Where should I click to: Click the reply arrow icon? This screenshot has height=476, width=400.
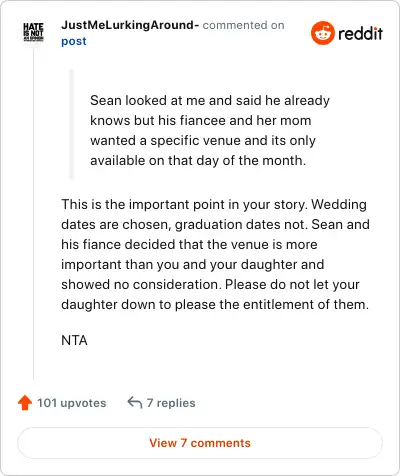(135, 402)
